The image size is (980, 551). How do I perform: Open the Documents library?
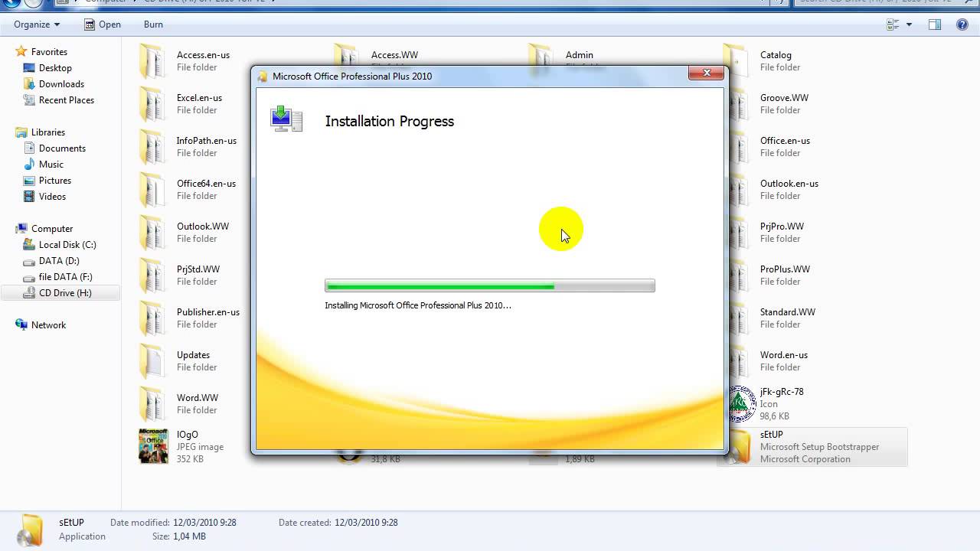click(x=62, y=148)
